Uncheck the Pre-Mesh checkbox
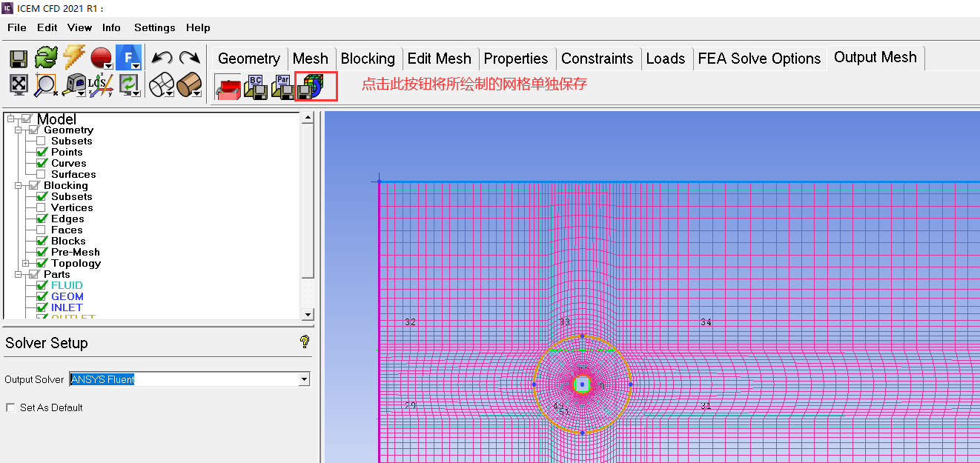 tap(42, 252)
